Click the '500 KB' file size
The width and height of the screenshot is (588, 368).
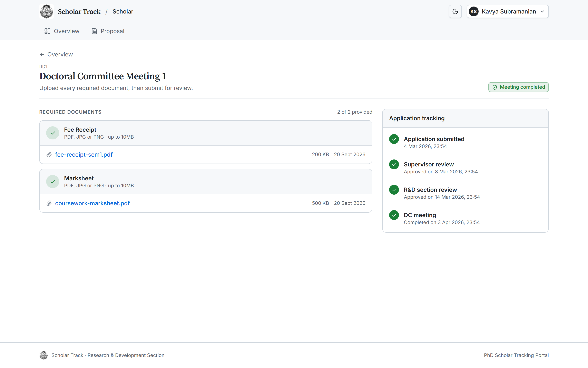click(320, 203)
